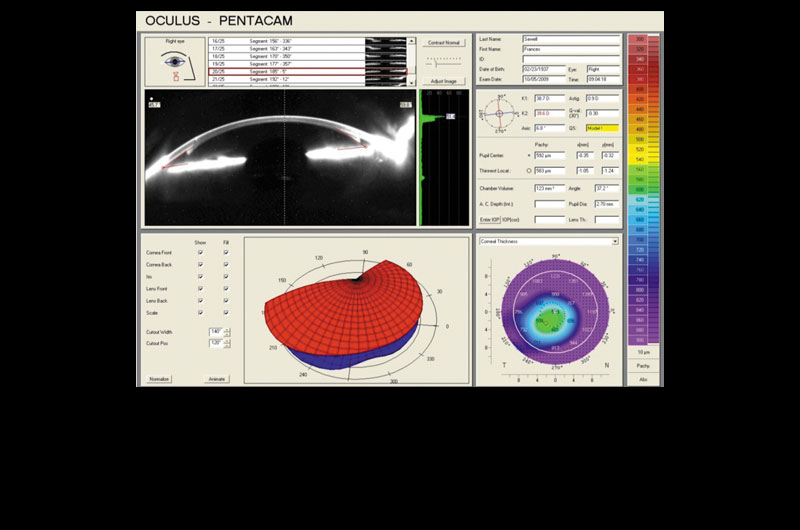Toggle Fill checkbox for Scale
Image resolution: width=800 pixels, height=530 pixels.
(226, 313)
